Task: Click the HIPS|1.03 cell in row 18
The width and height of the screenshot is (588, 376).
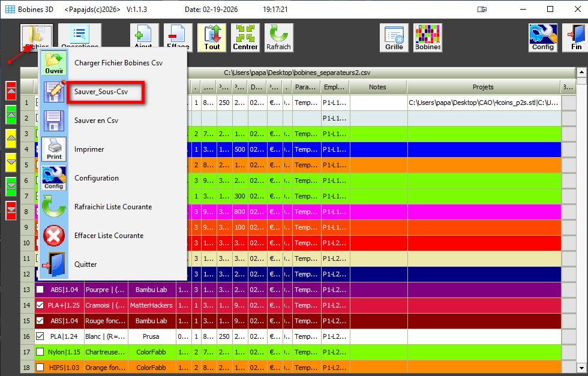Action: pyautogui.click(x=64, y=368)
